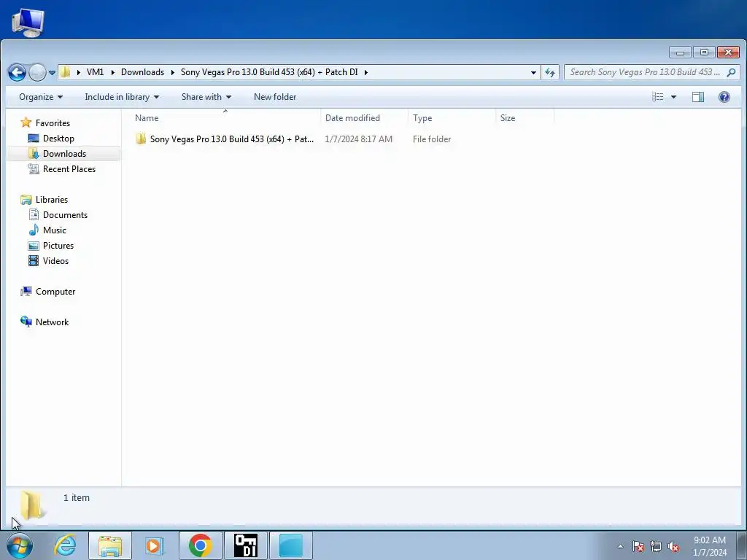Expand the arrow after Downloads in breadcrumb

pyautogui.click(x=173, y=72)
